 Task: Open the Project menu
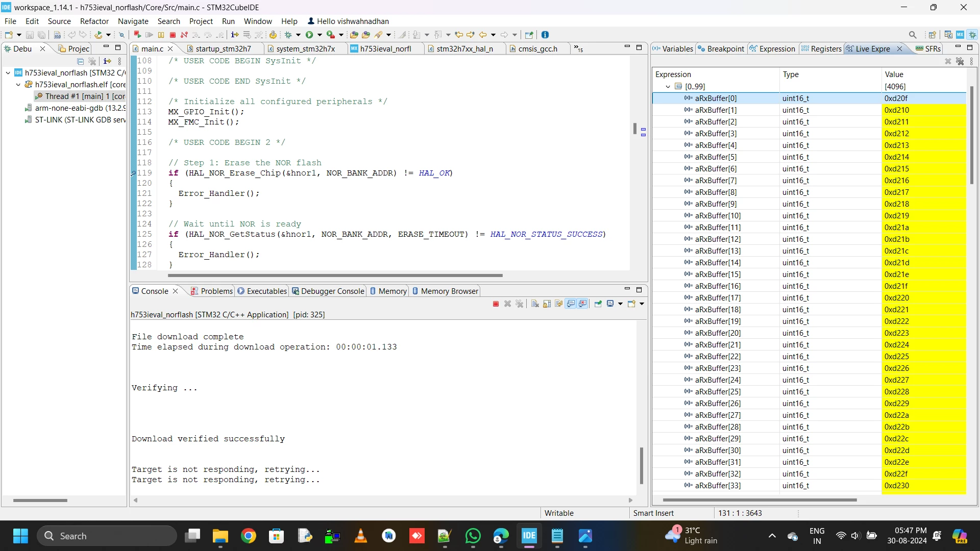[x=201, y=21]
